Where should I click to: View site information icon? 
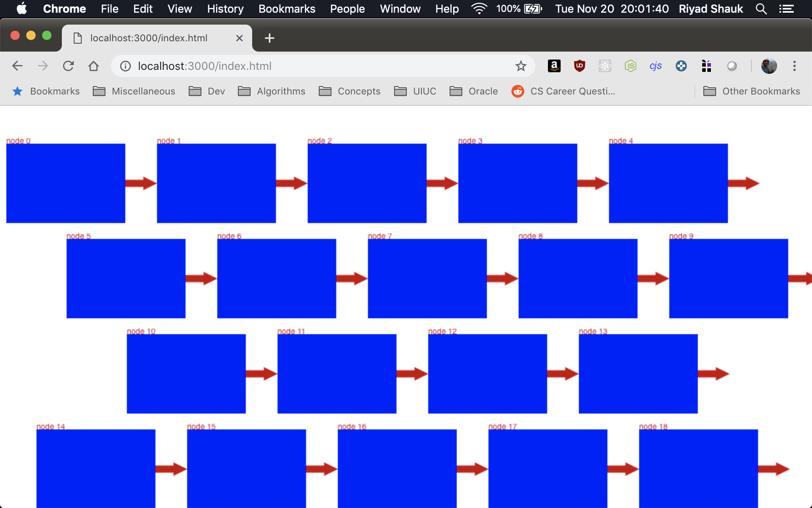125,66
